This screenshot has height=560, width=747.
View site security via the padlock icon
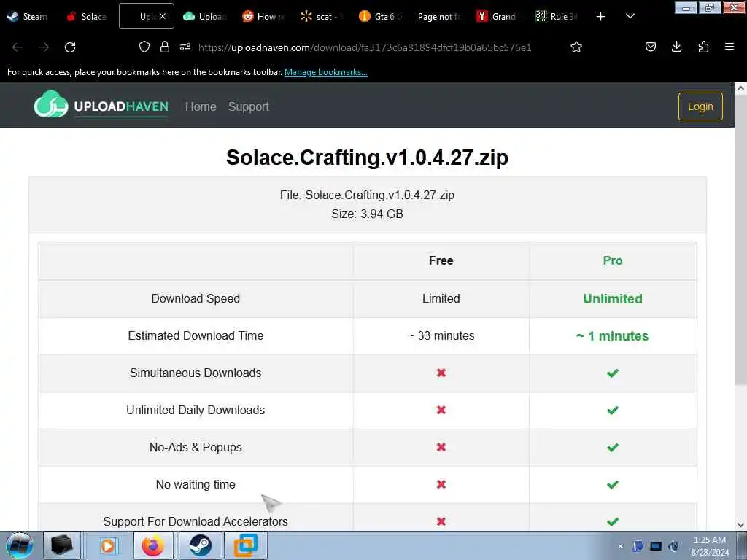(x=165, y=47)
